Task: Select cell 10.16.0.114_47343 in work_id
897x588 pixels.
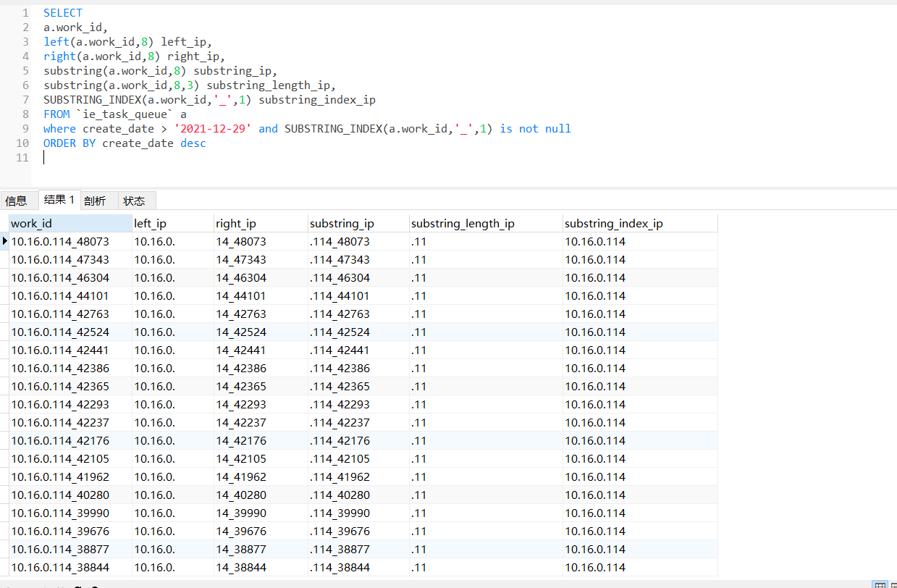Action: (x=70, y=259)
